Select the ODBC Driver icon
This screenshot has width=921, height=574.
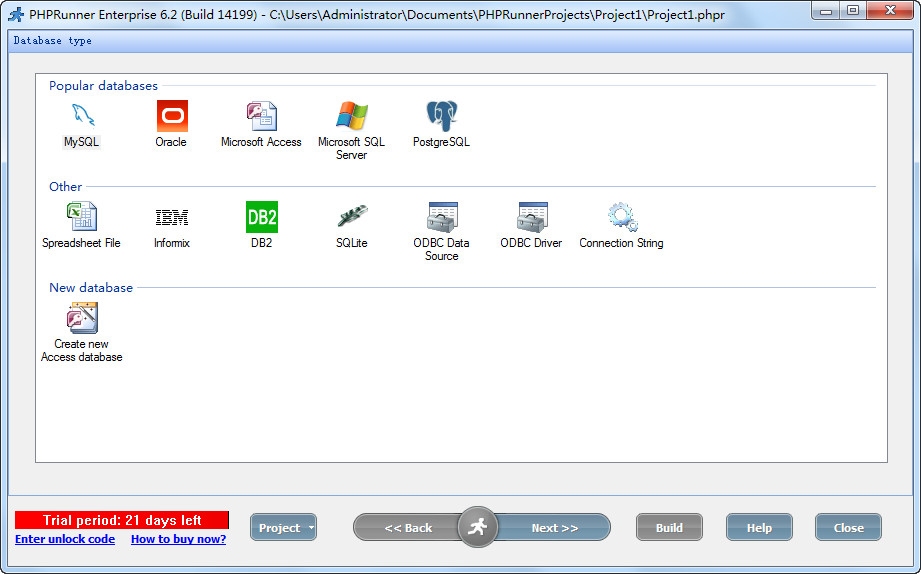point(531,217)
